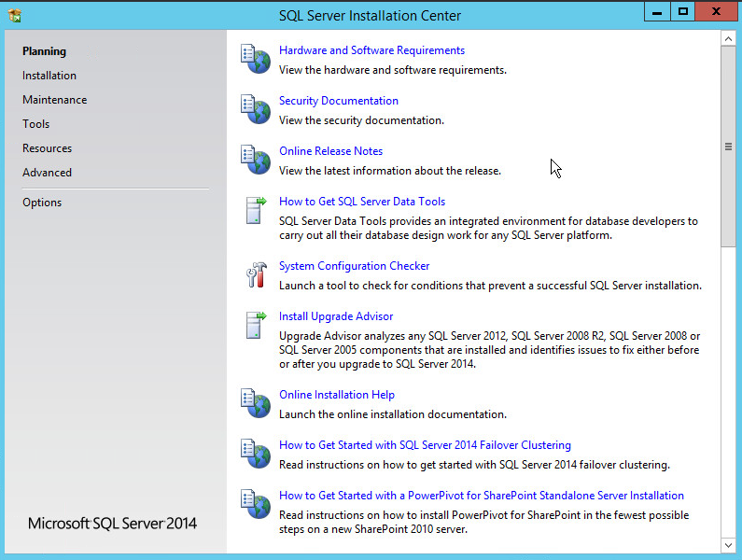Click the vertical scrollbar thumb
Screen dimensions: 742x560
[728, 147]
